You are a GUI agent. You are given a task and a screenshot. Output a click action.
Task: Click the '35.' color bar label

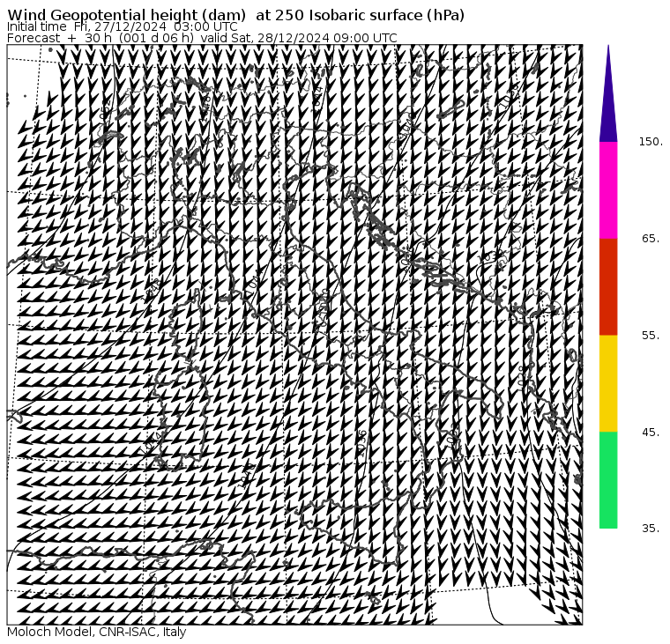(651, 529)
